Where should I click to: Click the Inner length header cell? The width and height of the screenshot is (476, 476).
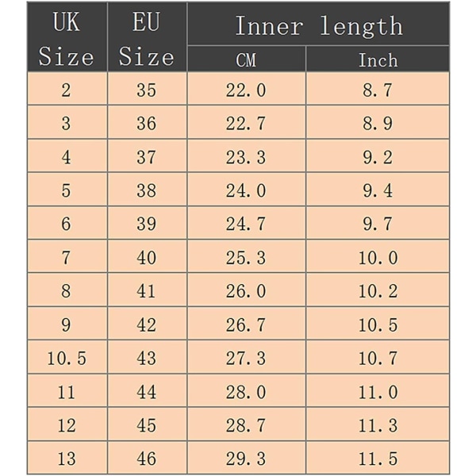[318, 24]
